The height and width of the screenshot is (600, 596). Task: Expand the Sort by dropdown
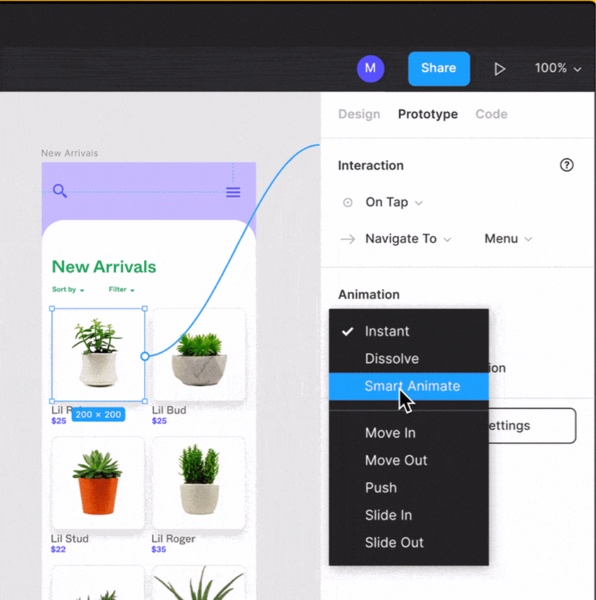tap(68, 290)
